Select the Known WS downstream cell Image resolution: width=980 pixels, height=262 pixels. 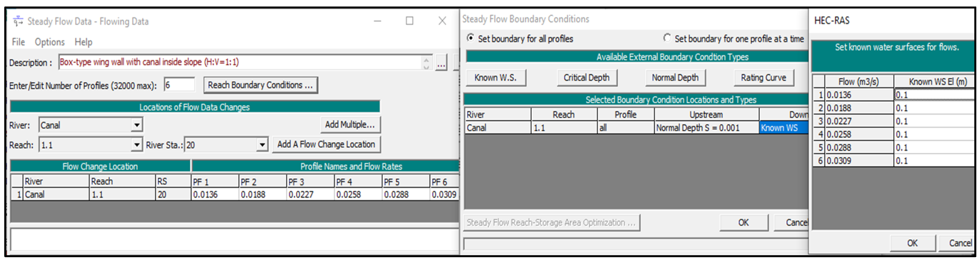(x=783, y=128)
